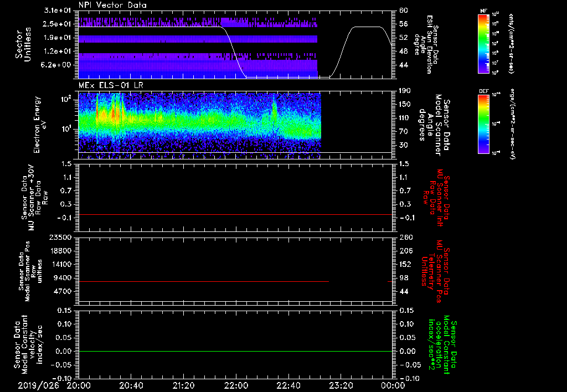Click the 'Sector Unitless' axis label
567x392 pixels.
(x=23, y=44)
